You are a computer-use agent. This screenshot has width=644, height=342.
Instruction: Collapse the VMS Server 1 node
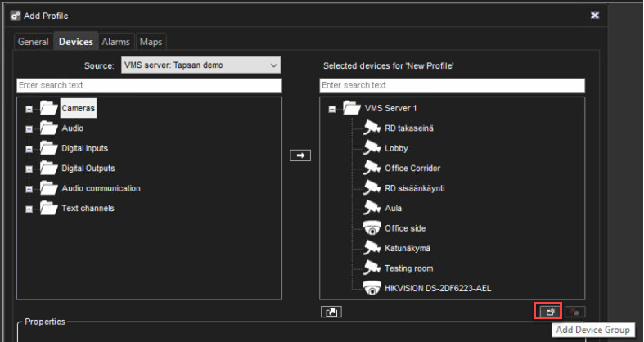(332, 108)
